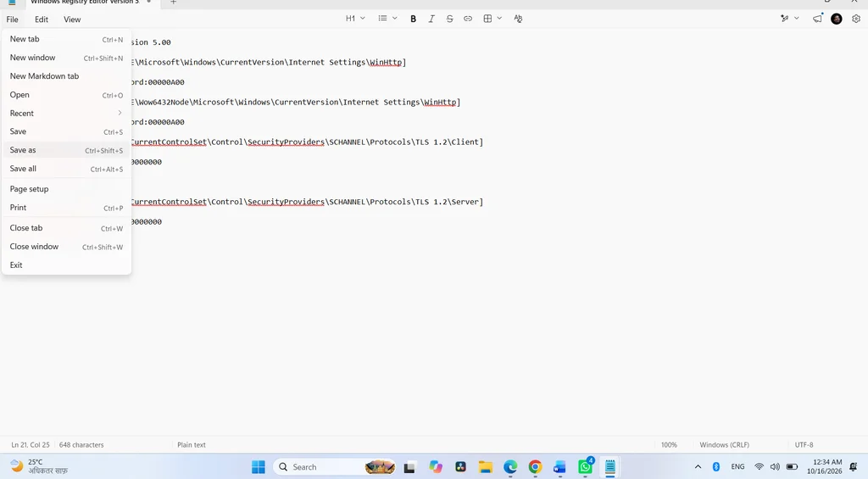Open the View menu
The image size is (868, 479).
pos(72,19)
